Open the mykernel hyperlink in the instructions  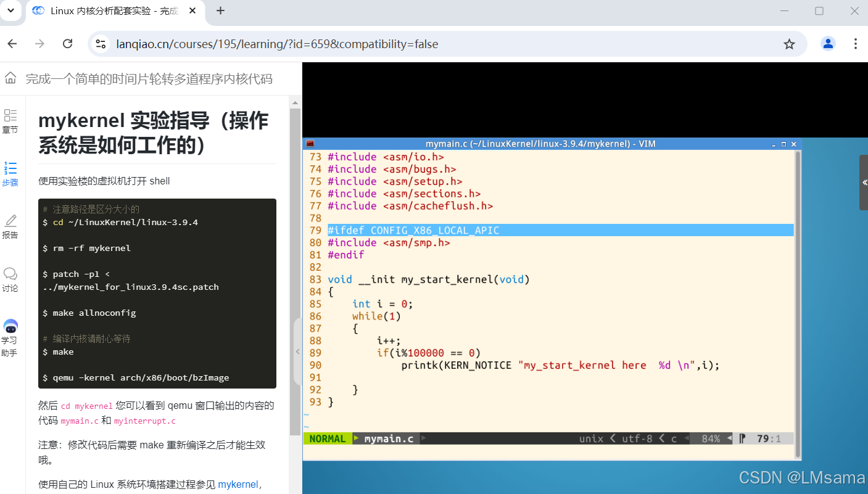pyautogui.click(x=238, y=484)
